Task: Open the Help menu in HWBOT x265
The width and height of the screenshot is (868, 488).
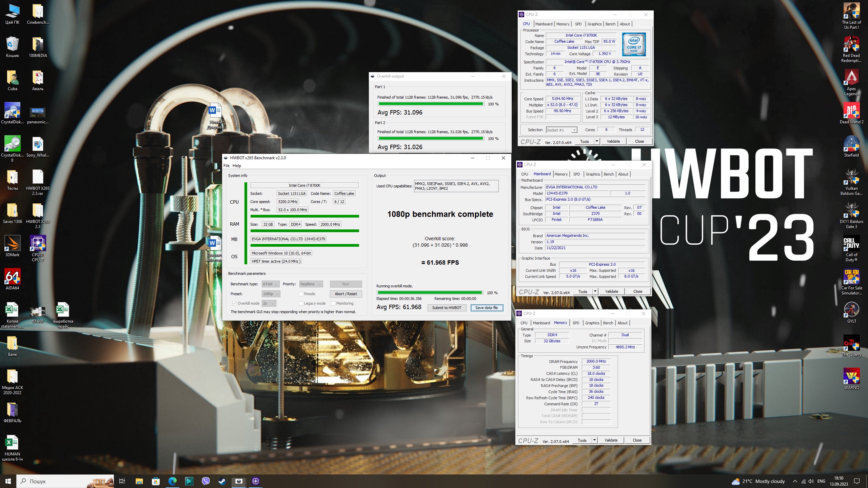Action: tap(237, 166)
